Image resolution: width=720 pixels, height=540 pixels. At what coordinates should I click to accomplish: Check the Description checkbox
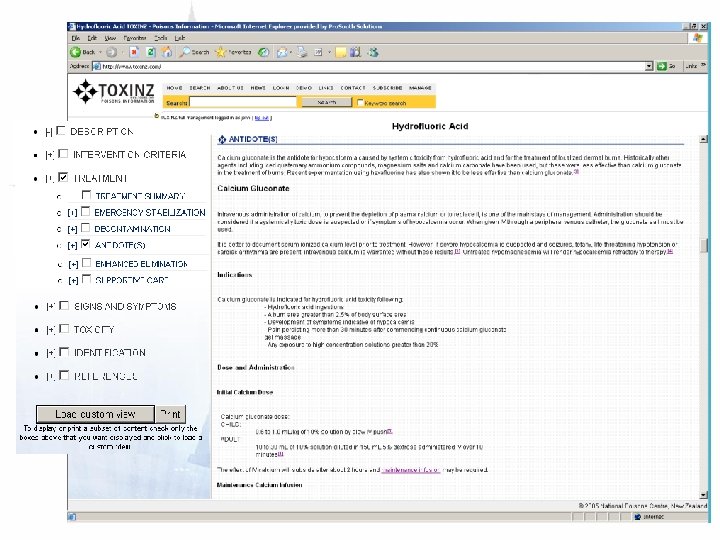coord(61,131)
